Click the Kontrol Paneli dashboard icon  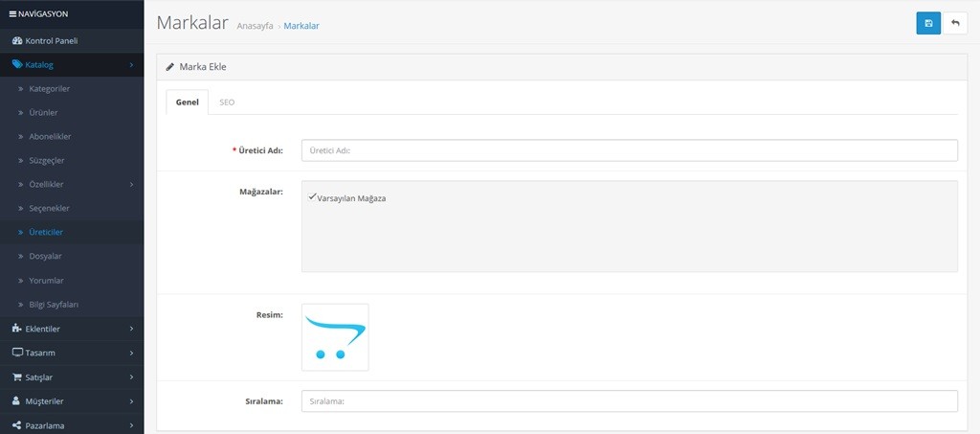(x=16, y=41)
